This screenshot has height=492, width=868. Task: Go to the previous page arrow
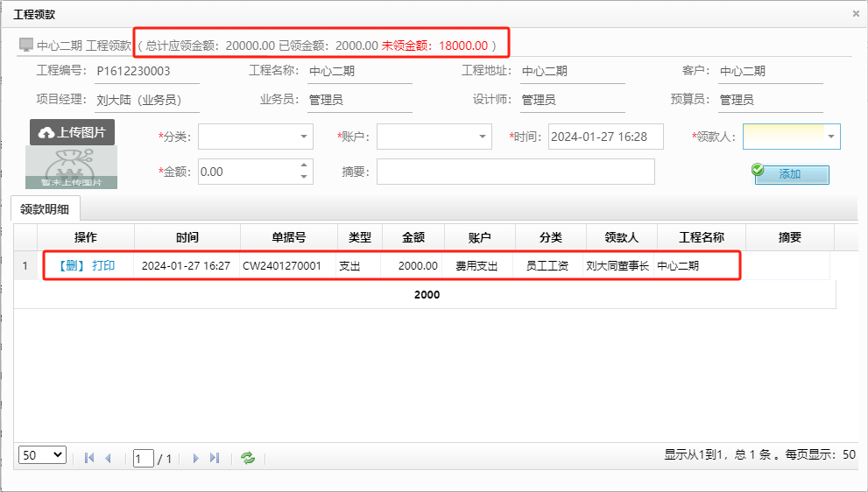pos(109,458)
